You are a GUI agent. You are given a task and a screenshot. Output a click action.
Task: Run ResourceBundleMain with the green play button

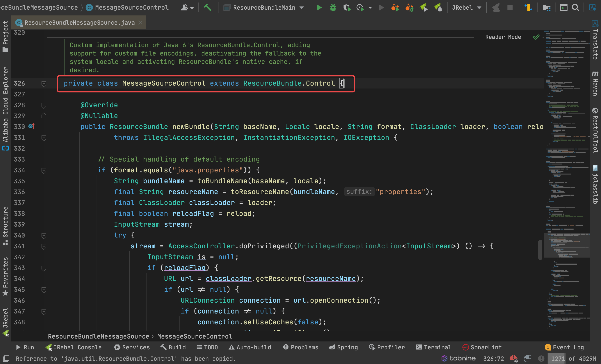pos(319,8)
